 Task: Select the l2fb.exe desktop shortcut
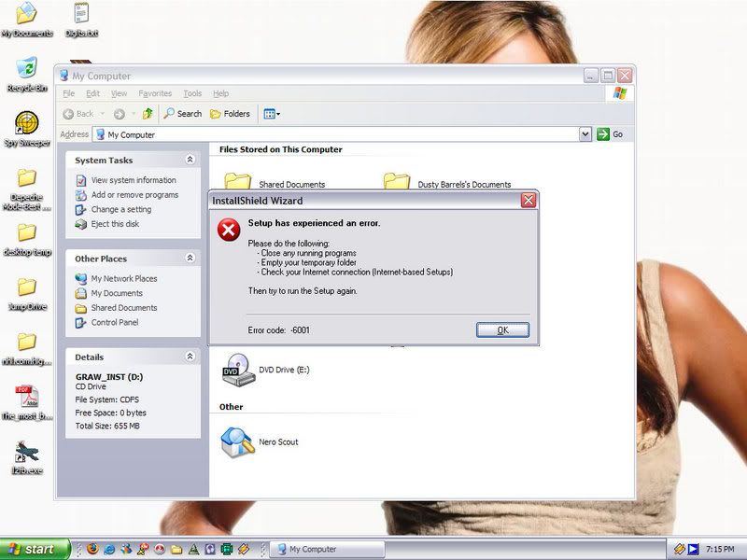27,457
